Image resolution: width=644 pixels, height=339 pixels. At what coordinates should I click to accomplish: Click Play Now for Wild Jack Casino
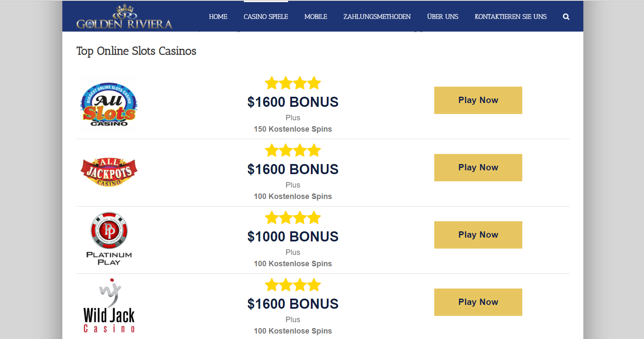point(478,302)
